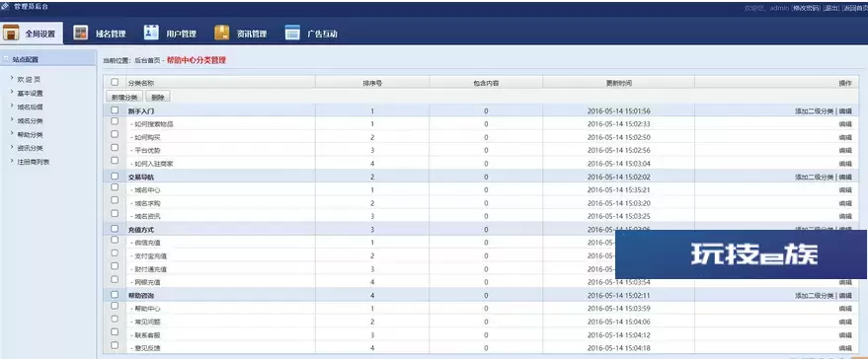Viewport: 868px width, 359px height.
Task: Open the 全局设置 tab
Action: pos(32,34)
